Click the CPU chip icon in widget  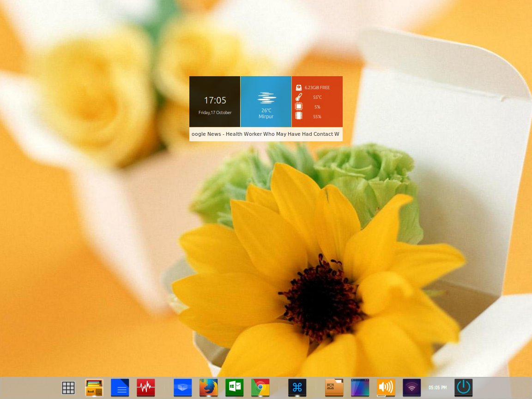(x=299, y=107)
